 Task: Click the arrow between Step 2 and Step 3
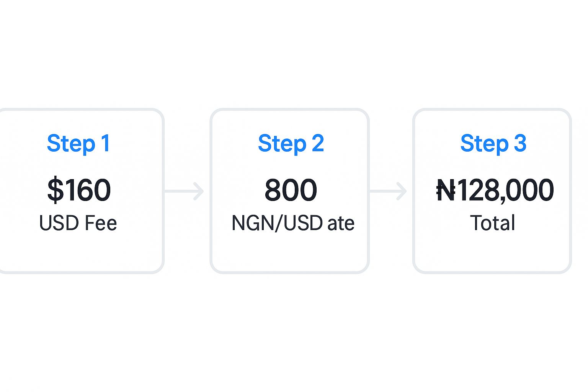(387, 191)
